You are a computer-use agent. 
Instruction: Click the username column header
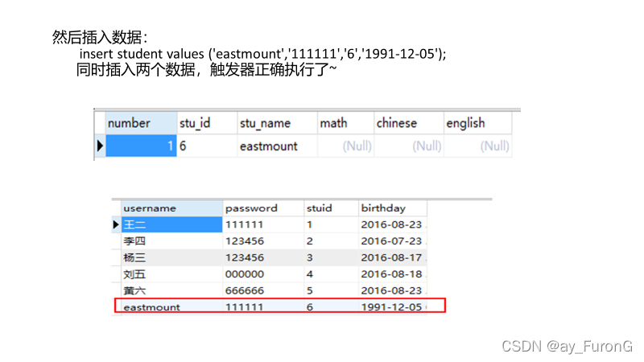click(x=171, y=208)
